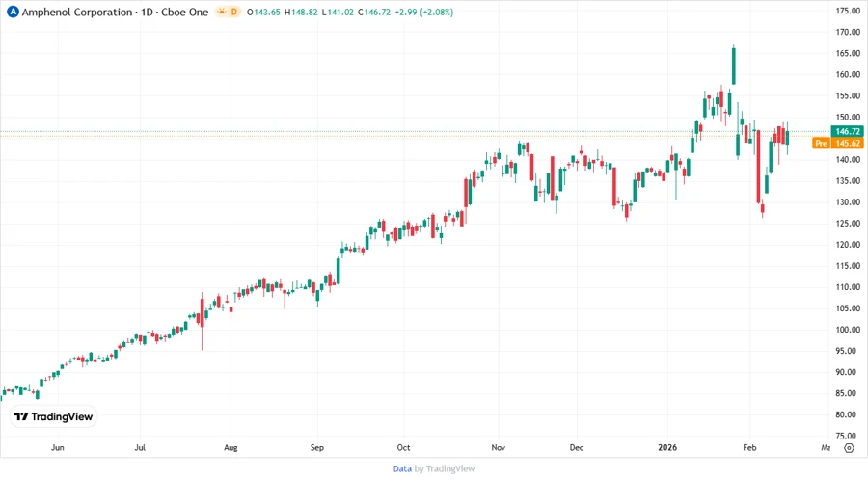Open chart settings gear icon

pyautogui.click(x=849, y=448)
